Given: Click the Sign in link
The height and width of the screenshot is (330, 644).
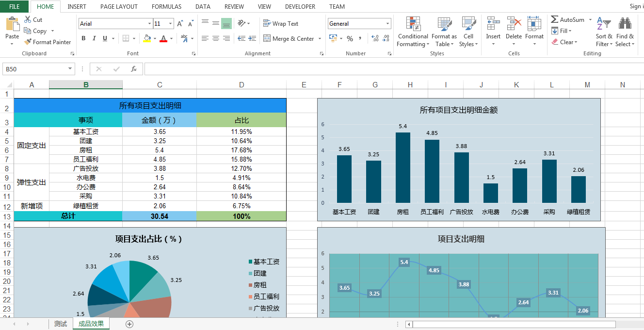Looking at the screenshot, I should coord(636,6).
